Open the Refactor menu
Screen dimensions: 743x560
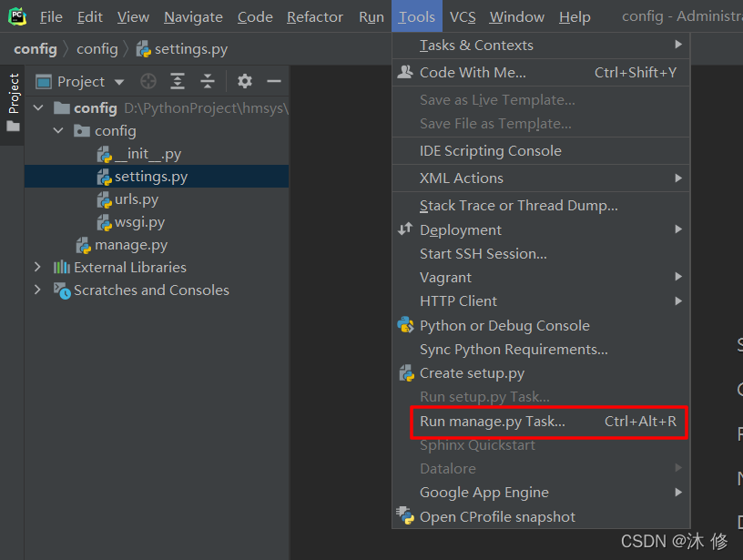pyautogui.click(x=315, y=17)
